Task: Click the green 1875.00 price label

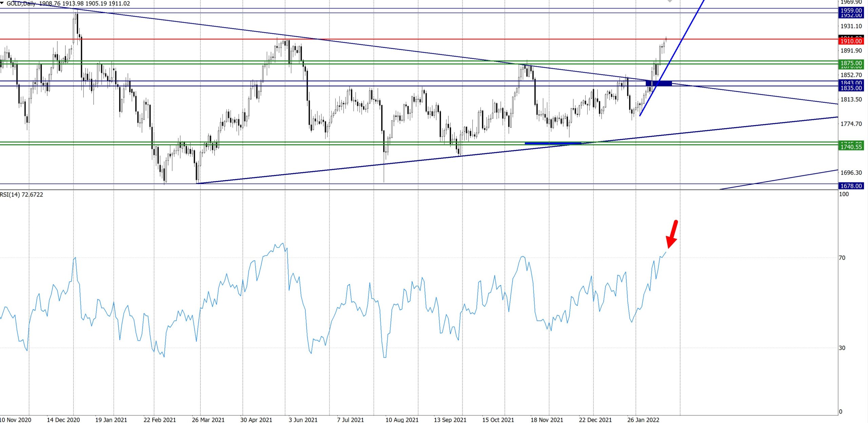Action: pyautogui.click(x=851, y=63)
